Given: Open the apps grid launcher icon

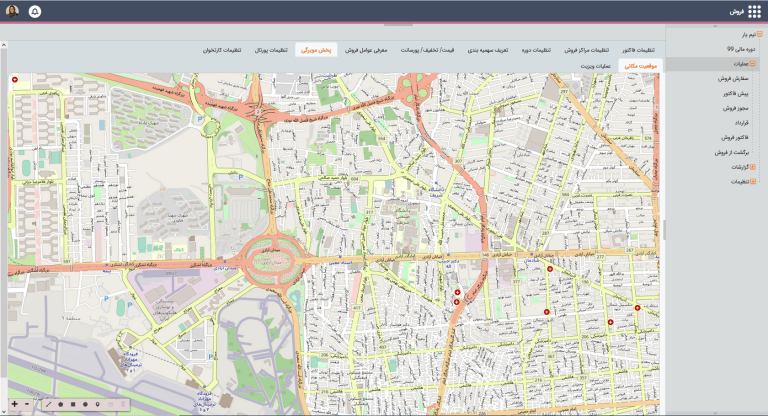Looking at the screenshot, I should [754, 11].
